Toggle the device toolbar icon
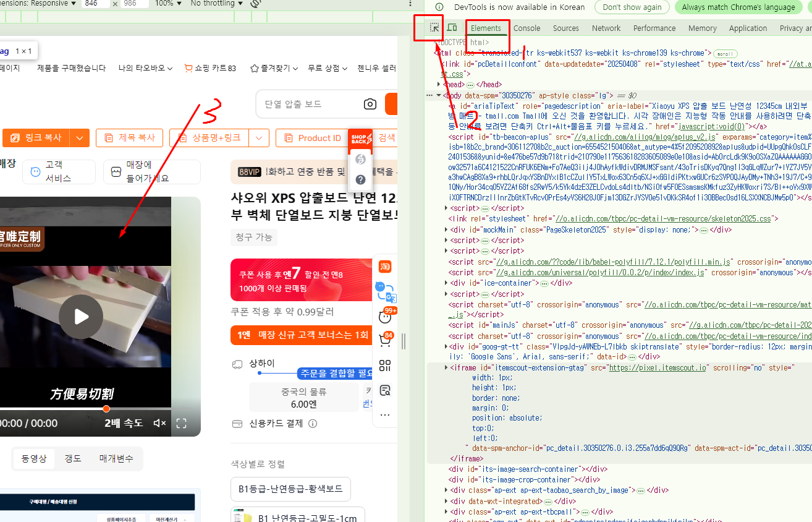Screen dimensions: 812x522 [x=452, y=28]
